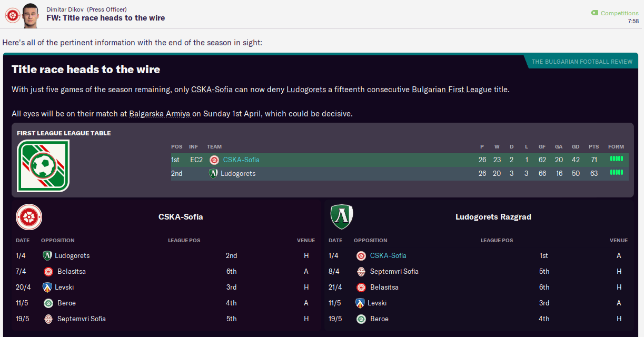Click the large Ludogorets Razgrad crest
Image resolution: width=644 pixels, height=337 pixels.
(x=342, y=217)
